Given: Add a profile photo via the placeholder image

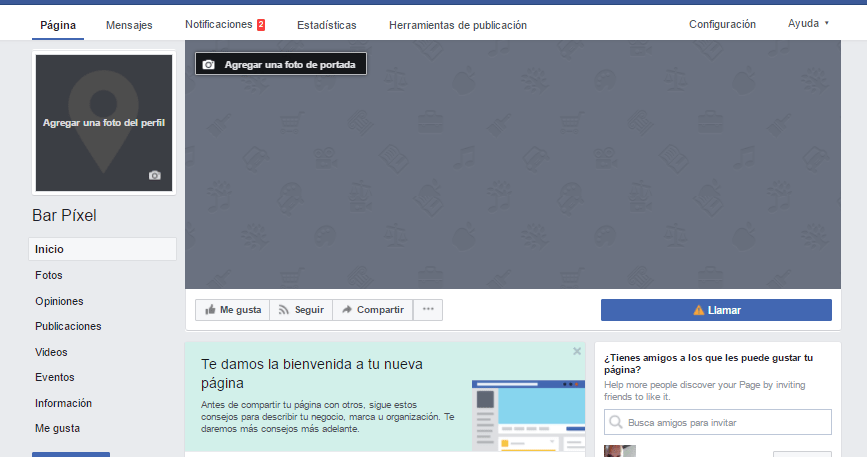Looking at the screenshot, I should (104, 123).
